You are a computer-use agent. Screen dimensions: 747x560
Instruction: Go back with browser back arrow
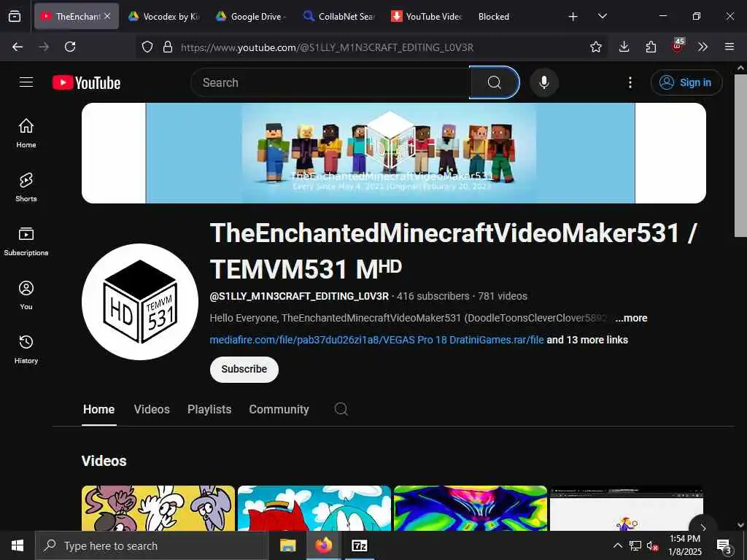18,47
